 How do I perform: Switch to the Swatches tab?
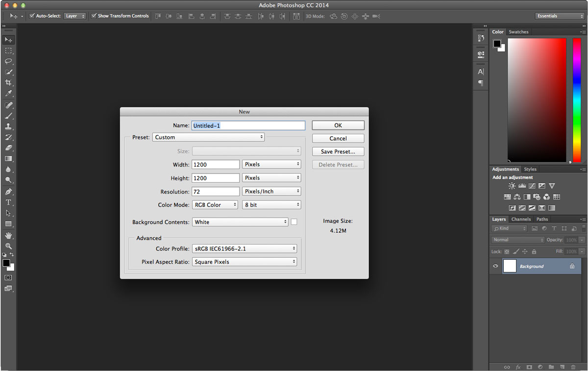(x=518, y=32)
